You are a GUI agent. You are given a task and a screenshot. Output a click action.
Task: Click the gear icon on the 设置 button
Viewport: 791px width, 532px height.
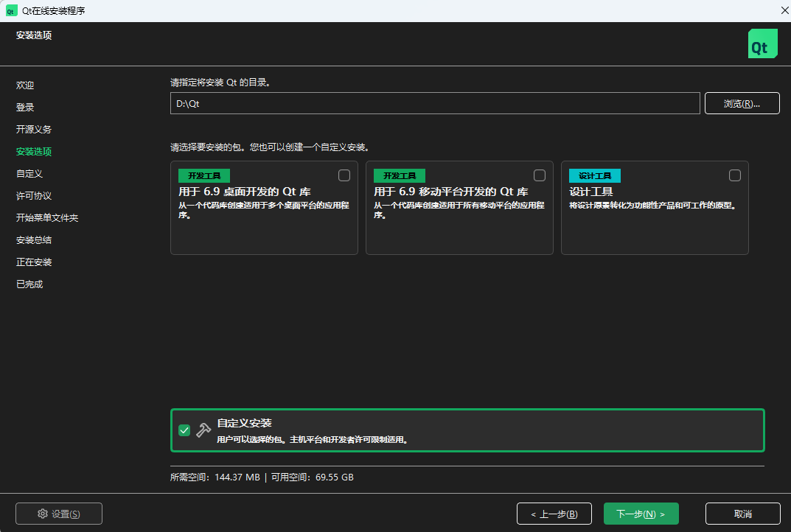42,514
